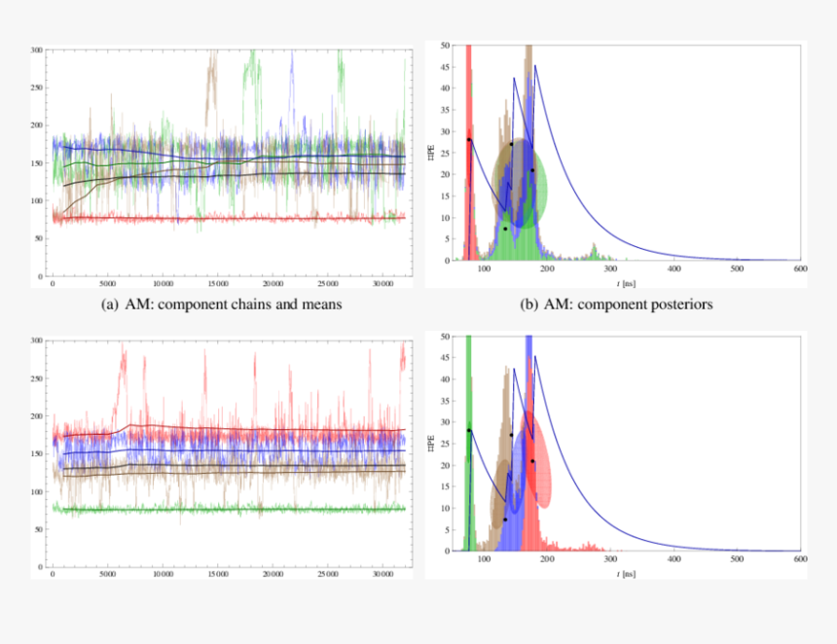
Task: Click x-axis tick "15000" in the lower chain plot
Action: [218, 574]
